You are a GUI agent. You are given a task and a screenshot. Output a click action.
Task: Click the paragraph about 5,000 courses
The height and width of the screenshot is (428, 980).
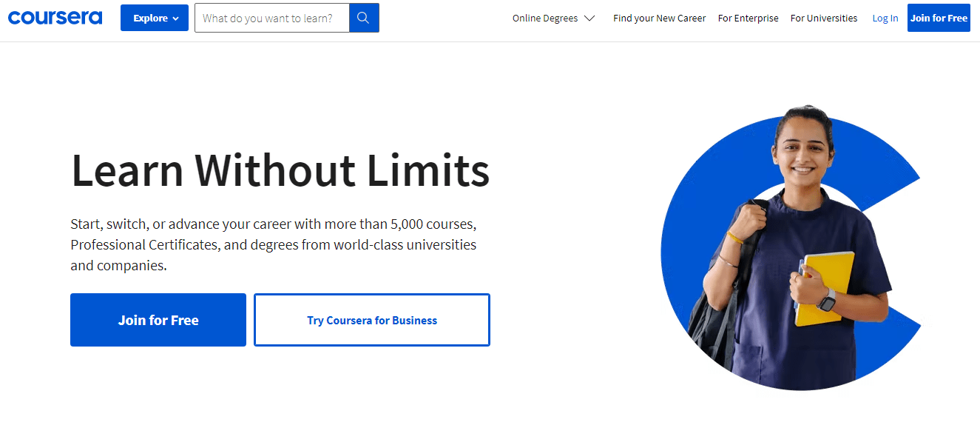[274, 244]
